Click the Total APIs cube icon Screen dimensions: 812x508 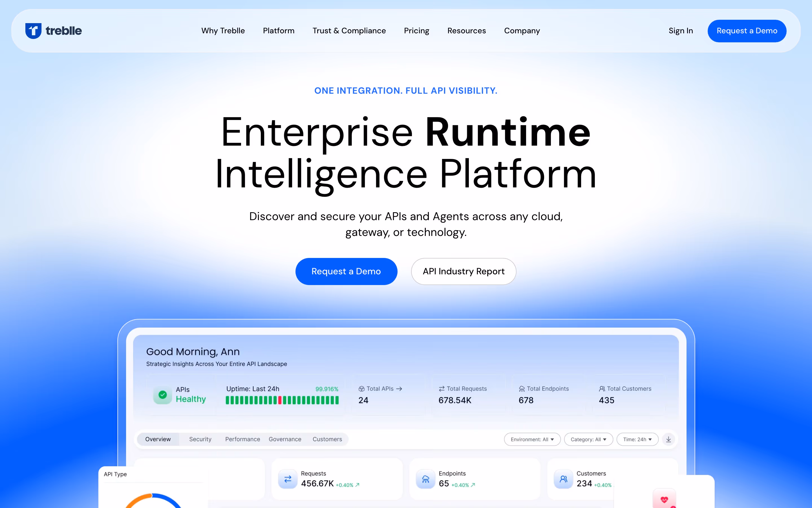(x=361, y=389)
